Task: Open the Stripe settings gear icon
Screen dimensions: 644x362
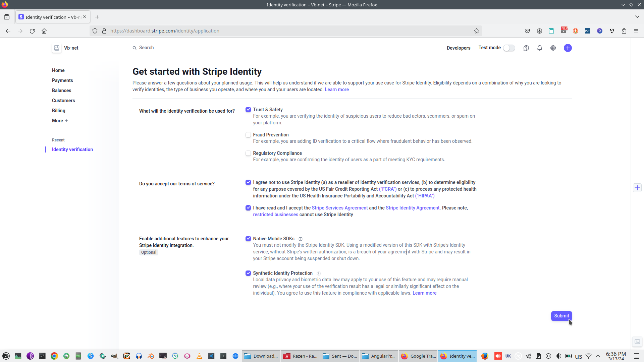Action: (x=553, y=48)
